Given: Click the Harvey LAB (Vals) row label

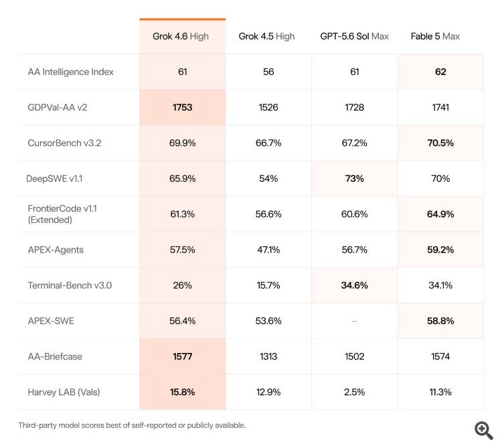Looking at the screenshot, I should [x=64, y=392].
